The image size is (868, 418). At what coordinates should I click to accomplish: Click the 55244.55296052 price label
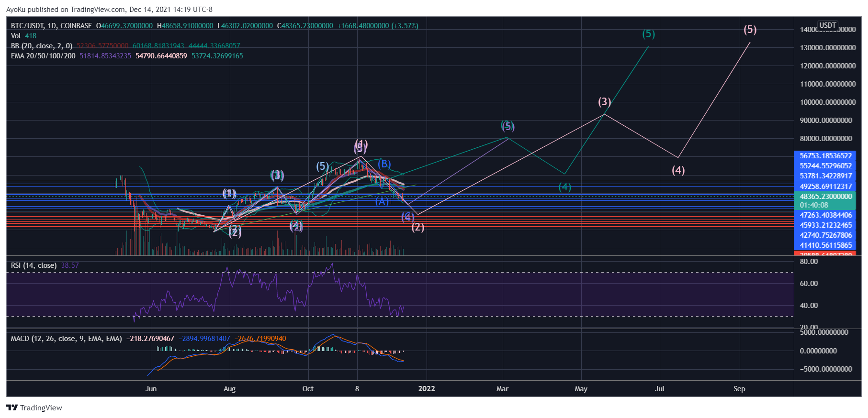pyautogui.click(x=825, y=166)
